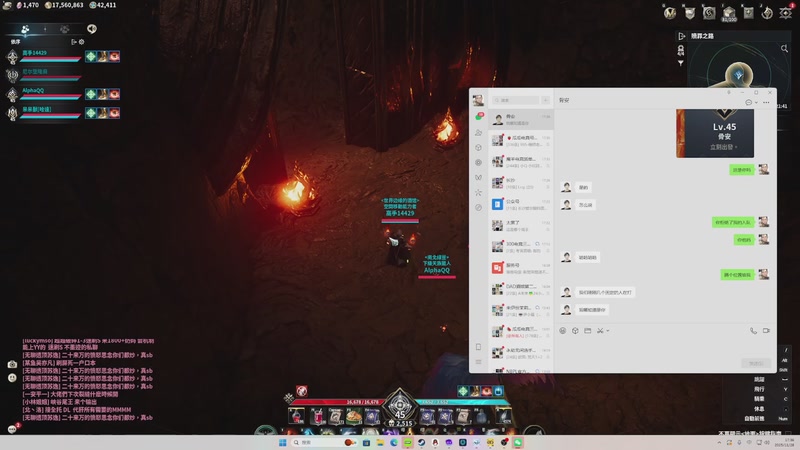The width and height of the screenshot is (800, 450).
Task: Open send file folder icon in chat toolbar
Action: (588, 331)
